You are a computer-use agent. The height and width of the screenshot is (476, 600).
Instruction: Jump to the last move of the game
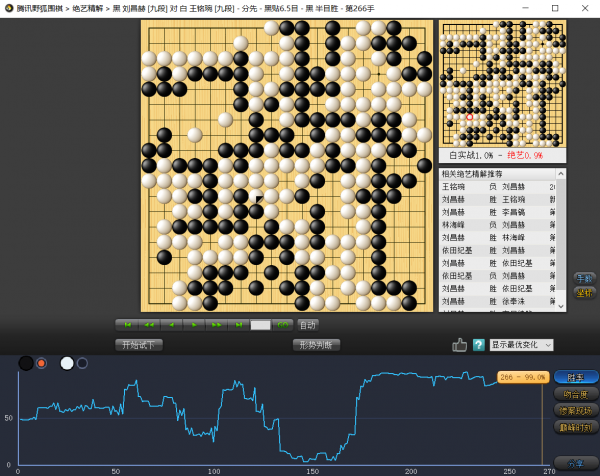tap(237, 325)
